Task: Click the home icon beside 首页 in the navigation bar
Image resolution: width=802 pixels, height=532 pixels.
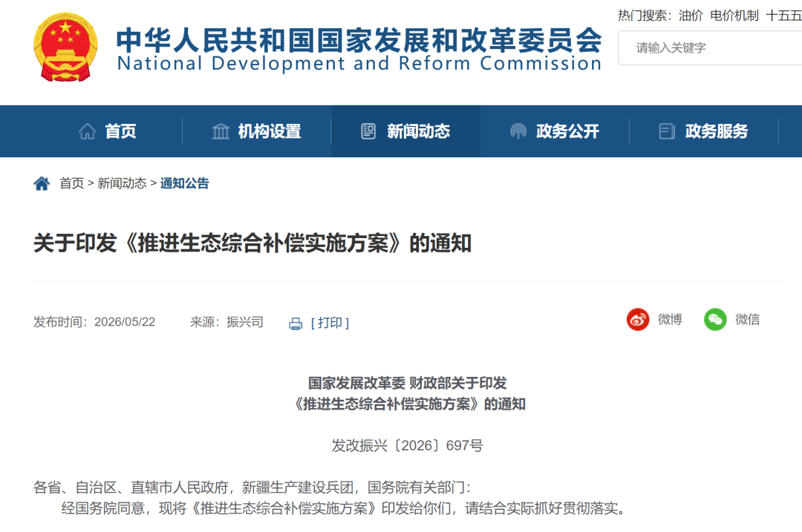Action: pos(88,131)
